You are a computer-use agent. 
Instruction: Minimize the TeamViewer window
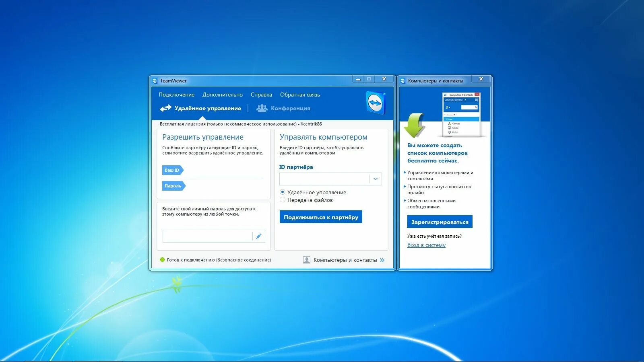pyautogui.click(x=358, y=79)
